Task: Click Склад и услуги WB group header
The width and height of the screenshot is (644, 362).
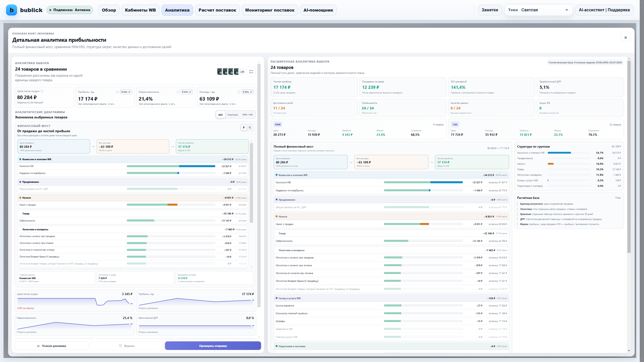Action: [x=391, y=298]
